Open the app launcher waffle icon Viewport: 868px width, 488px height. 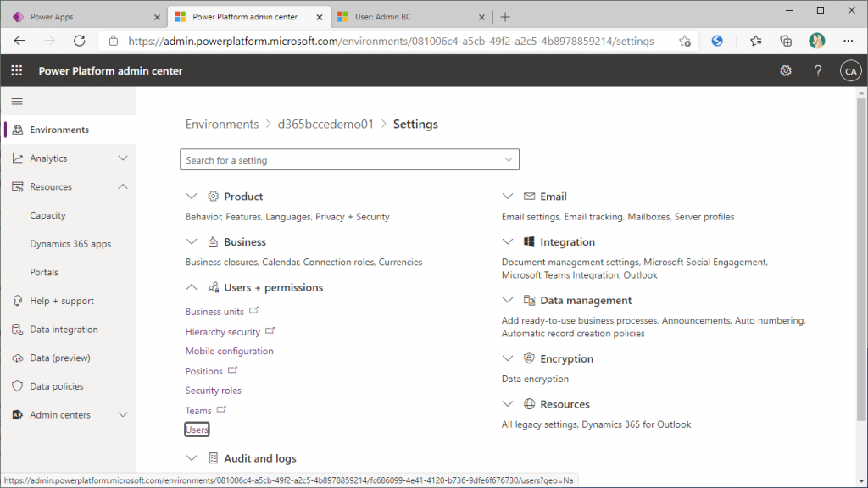[x=17, y=71]
